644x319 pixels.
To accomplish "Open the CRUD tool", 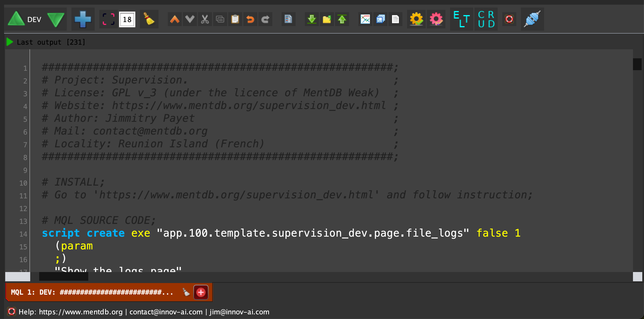I will 486,19.
